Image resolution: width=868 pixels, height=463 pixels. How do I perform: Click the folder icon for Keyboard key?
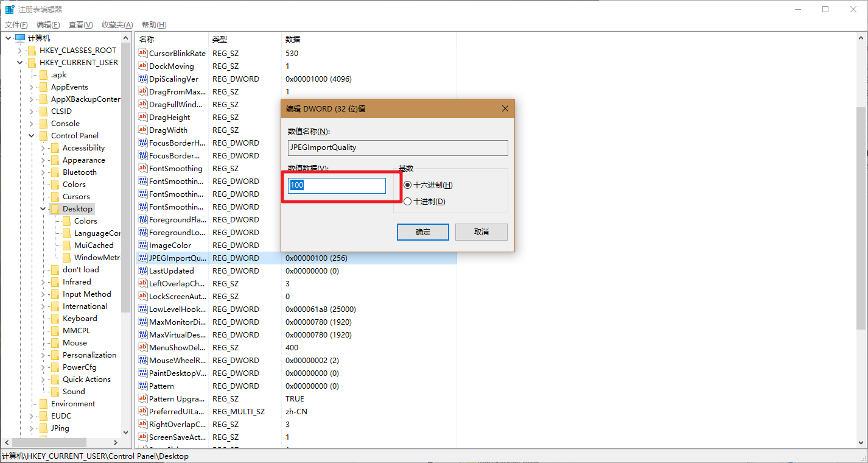[55, 319]
